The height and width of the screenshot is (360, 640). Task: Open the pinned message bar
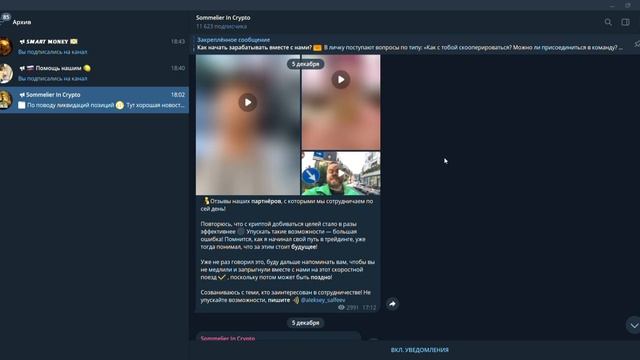(x=410, y=44)
